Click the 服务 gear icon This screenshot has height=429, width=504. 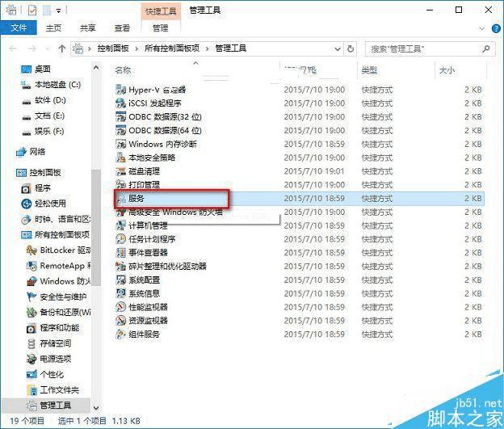pos(121,199)
